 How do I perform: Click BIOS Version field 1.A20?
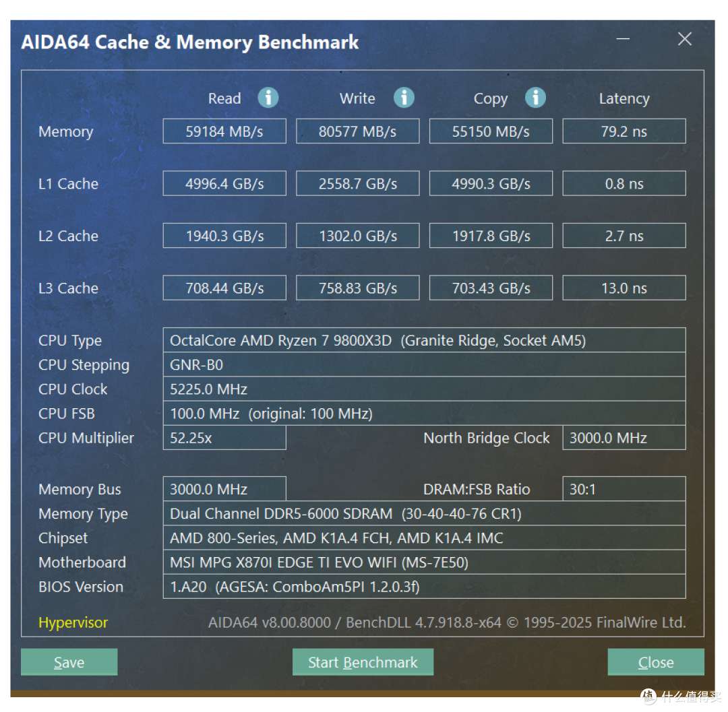click(x=425, y=586)
